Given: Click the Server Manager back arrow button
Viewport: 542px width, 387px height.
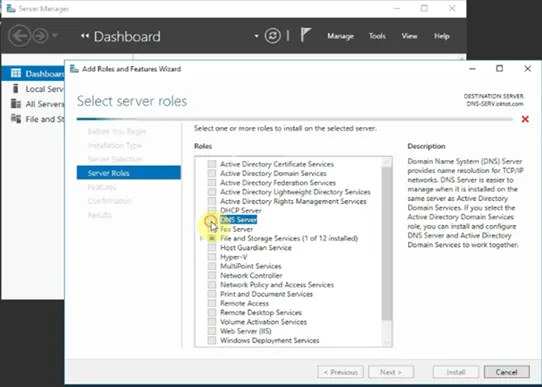Looking at the screenshot, I should tap(19, 36).
